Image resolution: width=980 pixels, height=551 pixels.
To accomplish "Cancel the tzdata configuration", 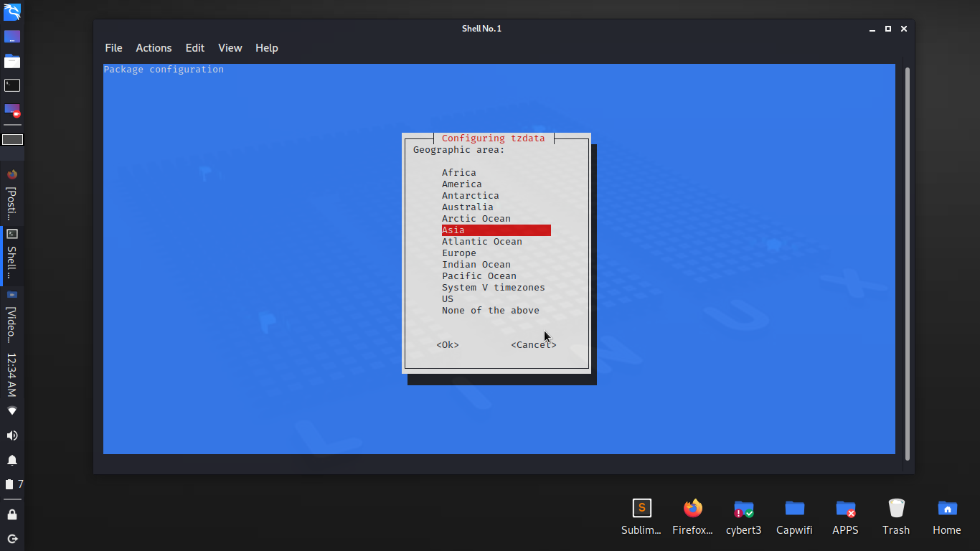I will [533, 344].
